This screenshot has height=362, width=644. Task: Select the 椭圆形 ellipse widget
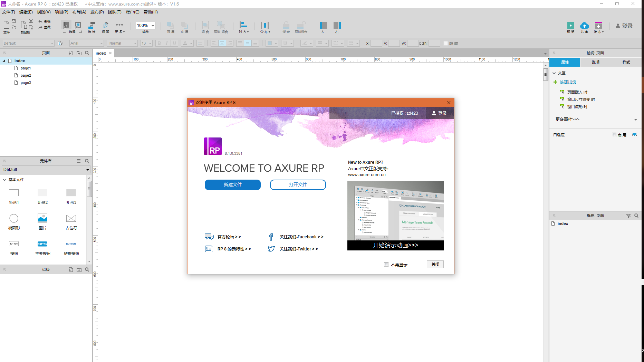pos(14,221)
